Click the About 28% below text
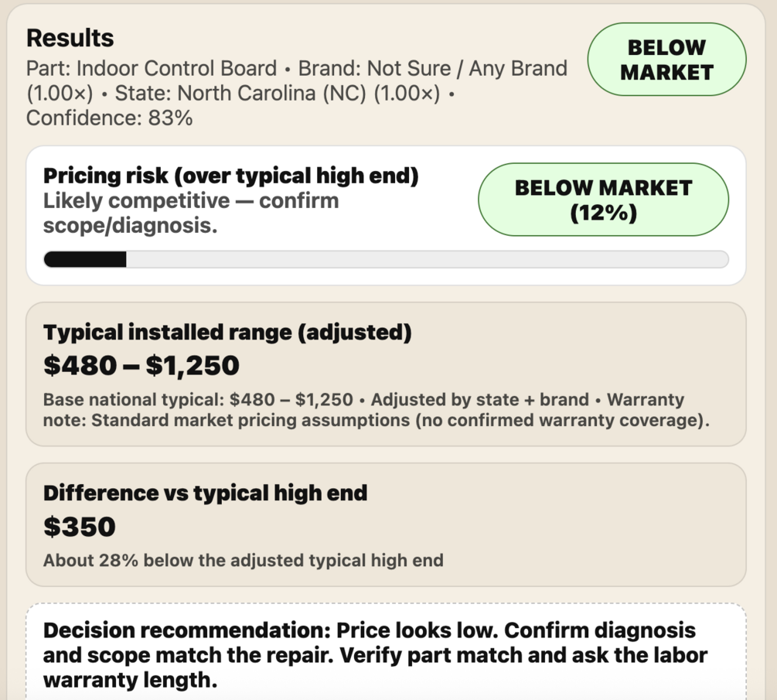 click(243, 560)
